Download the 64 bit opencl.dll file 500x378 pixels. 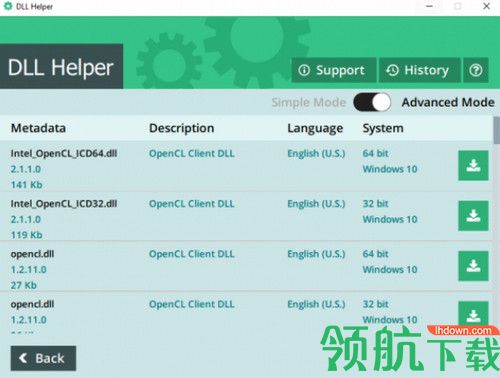[x=473, y=266]
